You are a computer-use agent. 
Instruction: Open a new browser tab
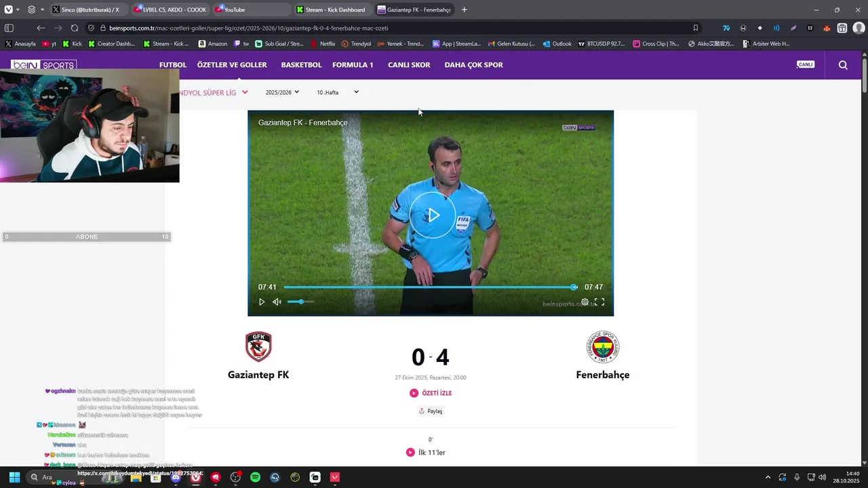pyautogui.click(x=465, y=9)
